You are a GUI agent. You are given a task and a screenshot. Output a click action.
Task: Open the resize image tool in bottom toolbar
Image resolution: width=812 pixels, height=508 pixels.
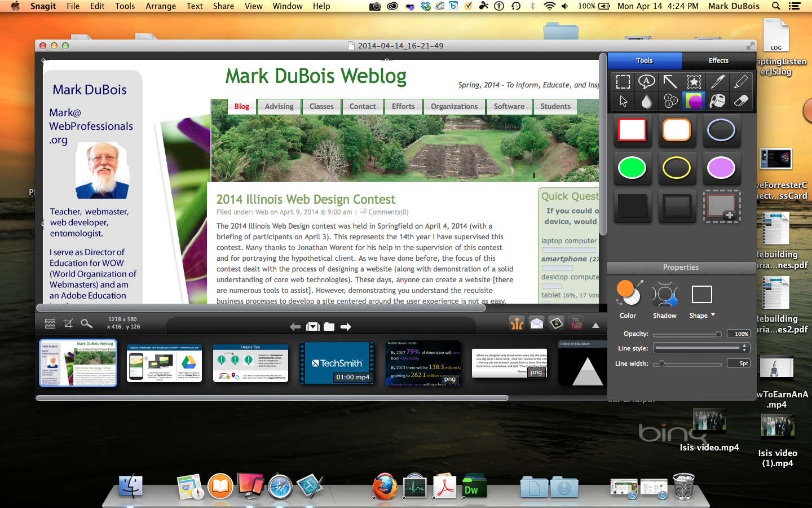[50, 323]
